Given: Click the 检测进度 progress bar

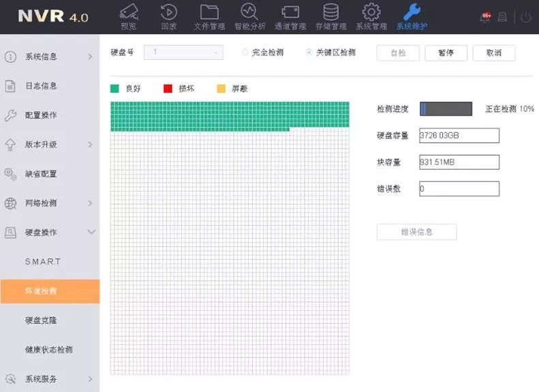Looking at the screenshot, I should click(446, 109).
